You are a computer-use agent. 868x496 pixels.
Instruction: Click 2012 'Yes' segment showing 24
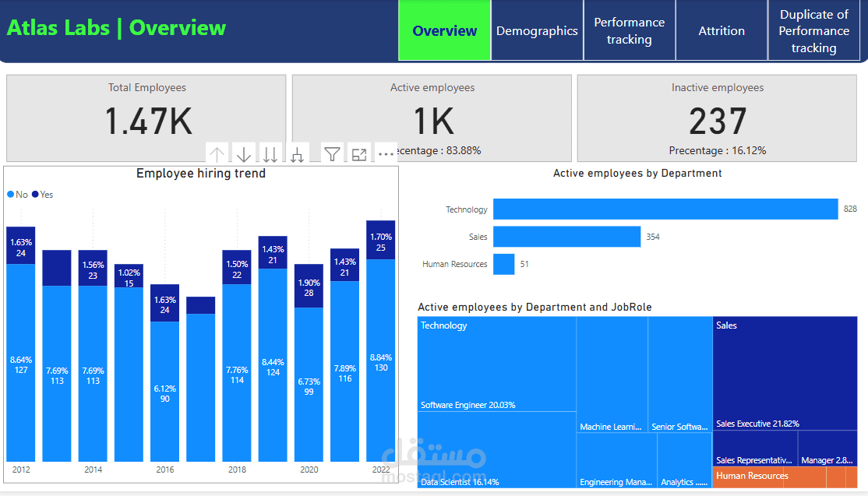click(21, 245)
